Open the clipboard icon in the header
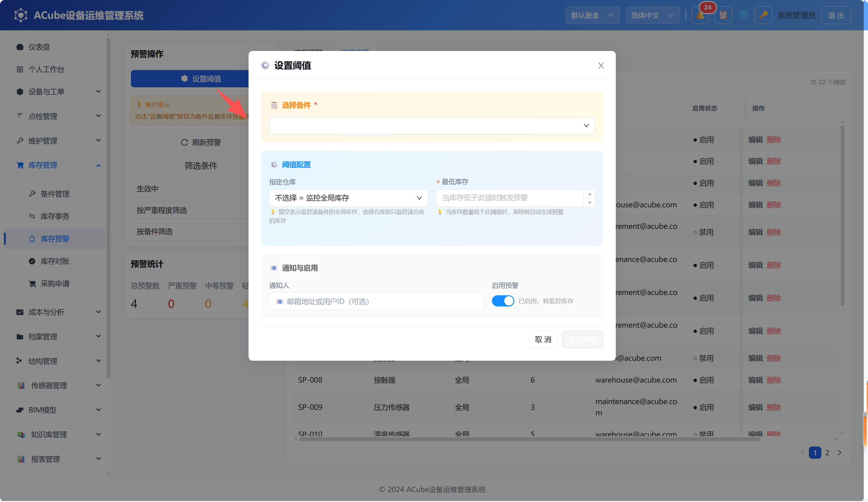 tap(723, 15)
